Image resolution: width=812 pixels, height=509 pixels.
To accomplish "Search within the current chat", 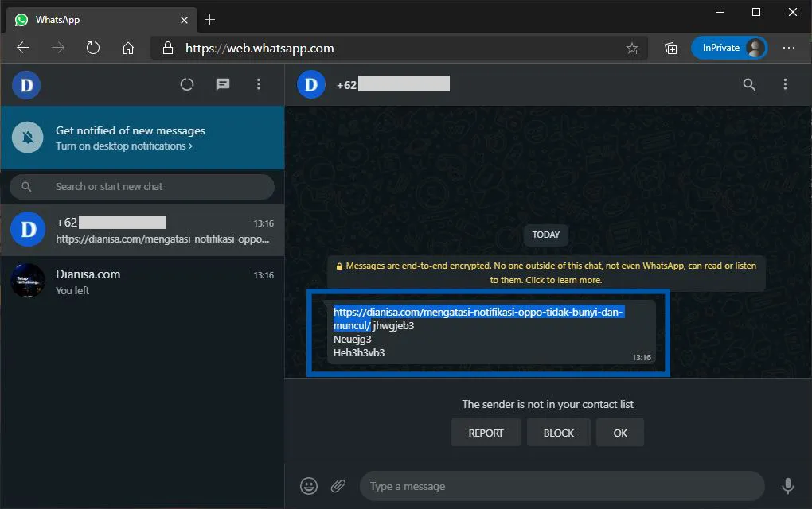I will click(x=748, y=84).
